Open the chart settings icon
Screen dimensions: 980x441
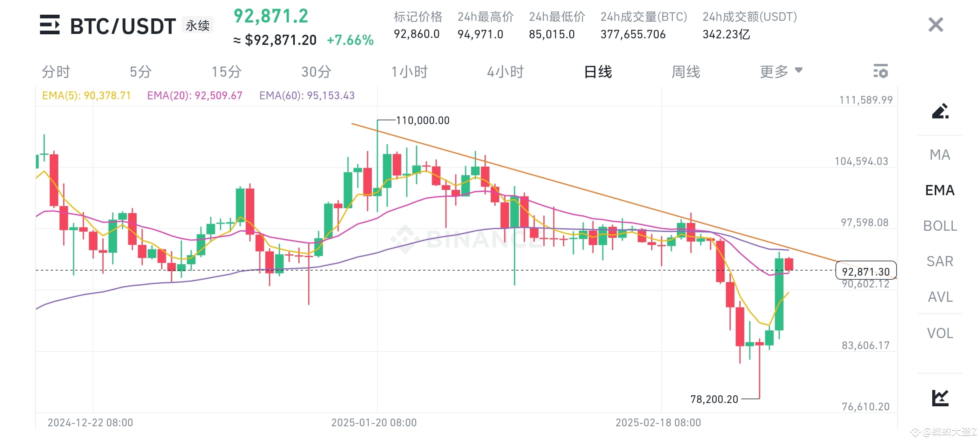(x=881, y=71)
